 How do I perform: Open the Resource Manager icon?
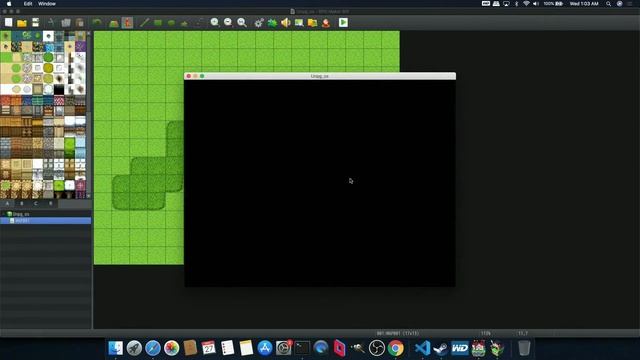click(x=313, y=22)
